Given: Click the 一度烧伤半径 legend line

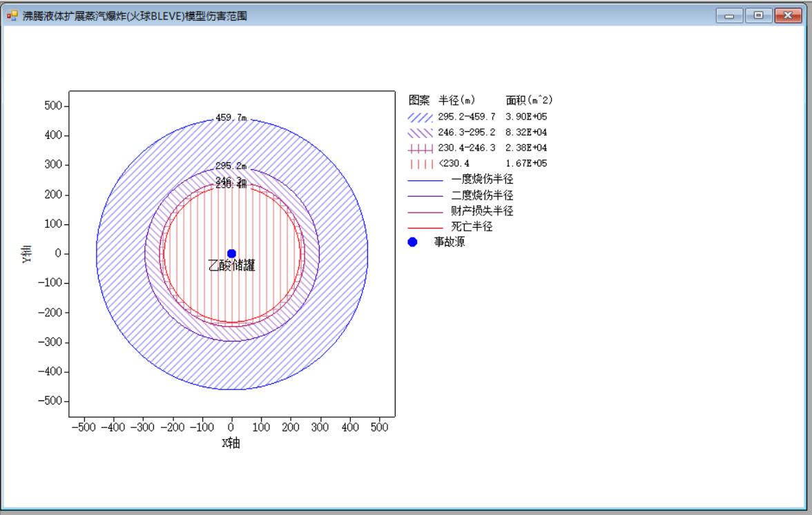Looking at the screenshot, I should tap(425, 180).
